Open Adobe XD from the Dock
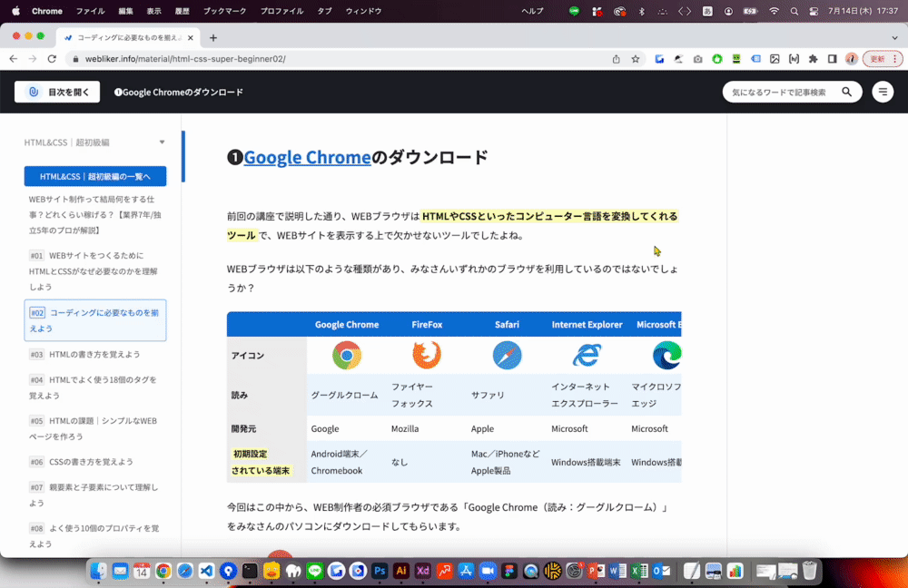This screenshot has height=588, width=908. [423, 572]
